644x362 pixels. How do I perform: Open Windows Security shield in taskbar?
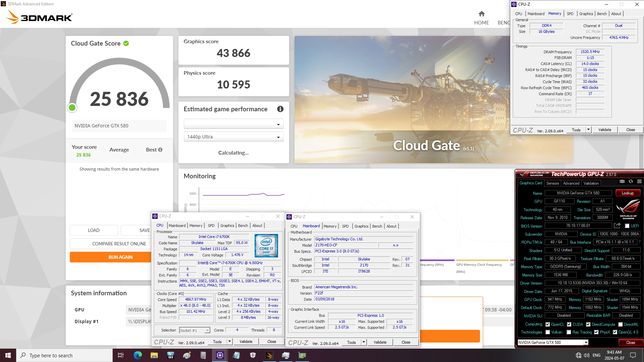pyautogui.click(x=253, y=355)
